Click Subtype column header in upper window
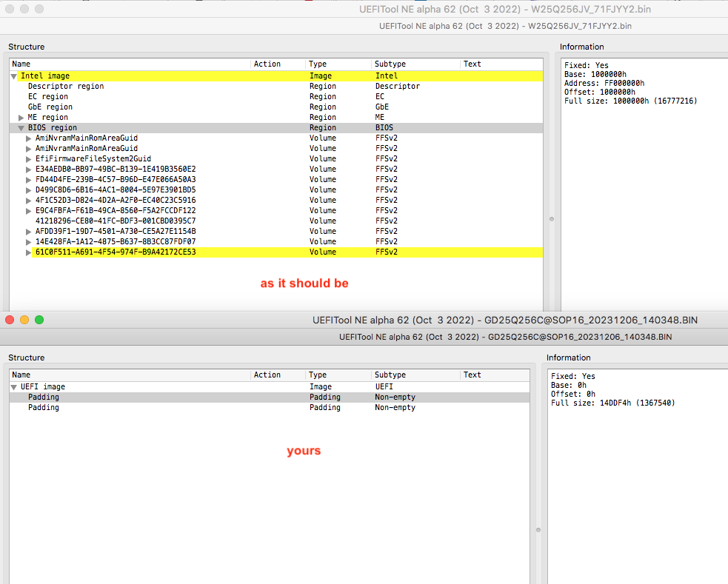This screenshot has width=728, height=584. (x=416, y=64)
